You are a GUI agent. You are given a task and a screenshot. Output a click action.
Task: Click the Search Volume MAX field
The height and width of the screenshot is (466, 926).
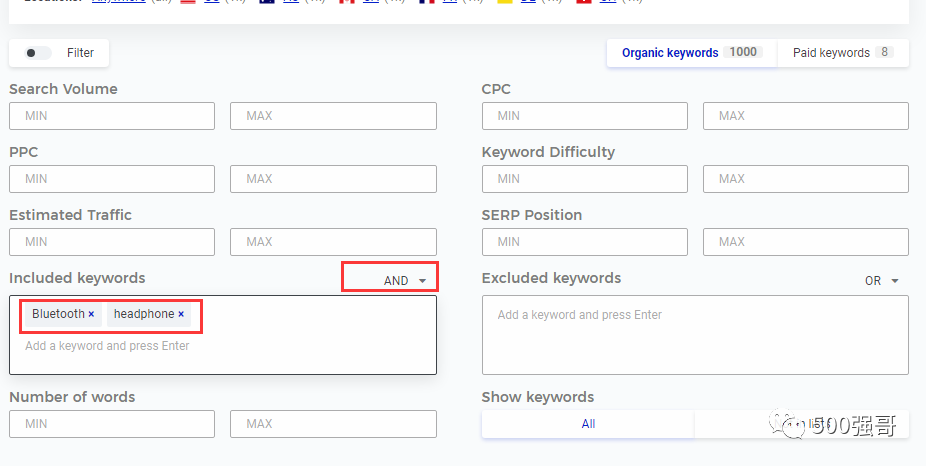click(x=333, y=116)
